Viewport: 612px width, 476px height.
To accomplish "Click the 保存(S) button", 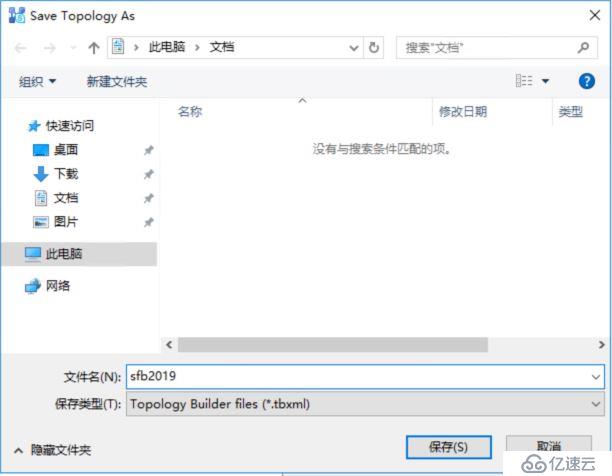I will pos(448,447).
